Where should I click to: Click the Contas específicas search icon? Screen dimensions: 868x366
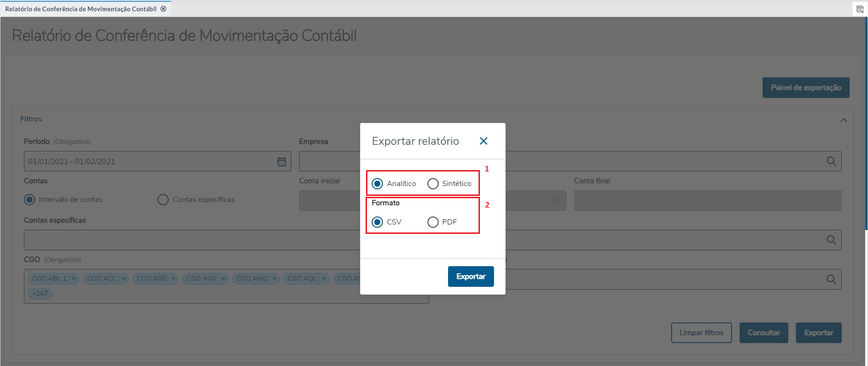tap(831, 240)
